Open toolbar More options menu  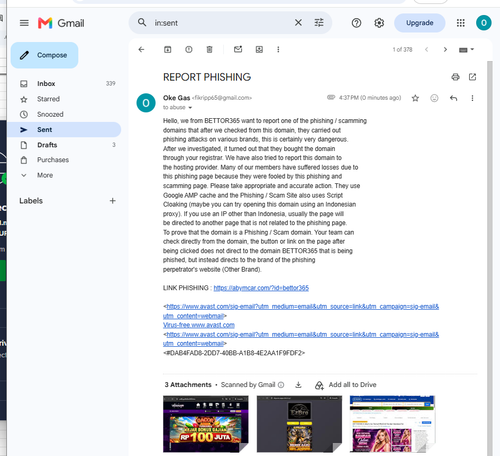(278, 49)
